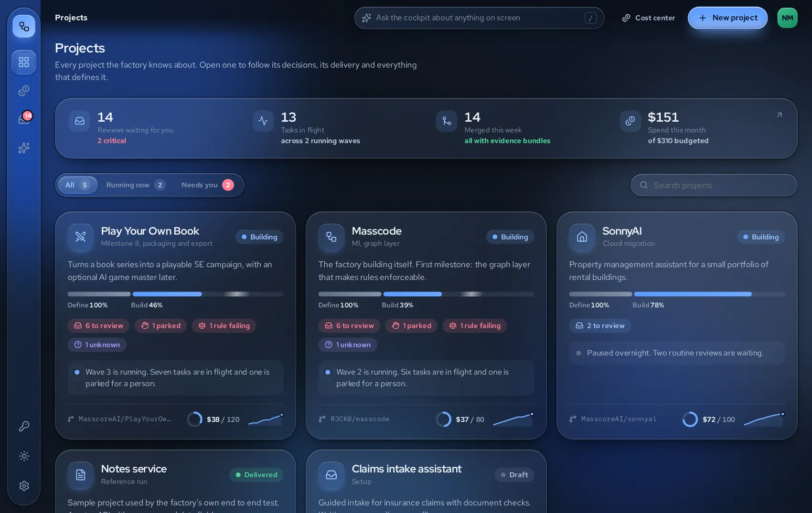Open the R3CK0/masscode repository link

click(354, 419)
